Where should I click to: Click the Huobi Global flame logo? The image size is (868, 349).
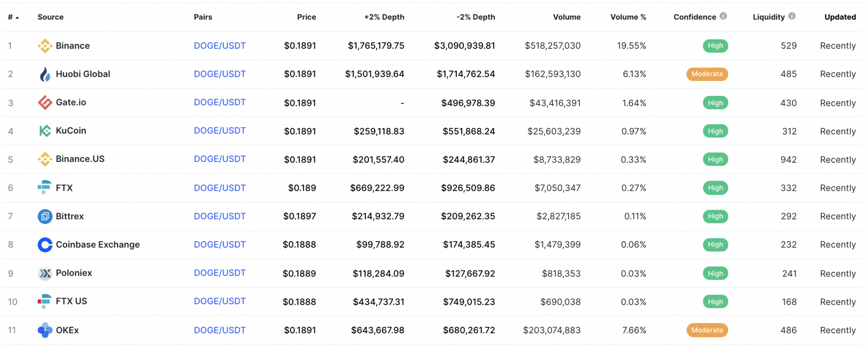[45, 74]
